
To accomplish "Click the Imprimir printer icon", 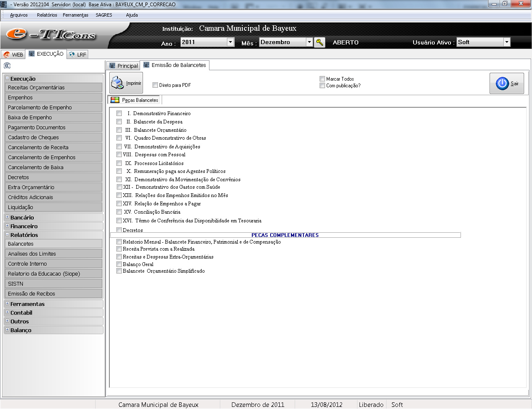I will click(x=117, y=83).
